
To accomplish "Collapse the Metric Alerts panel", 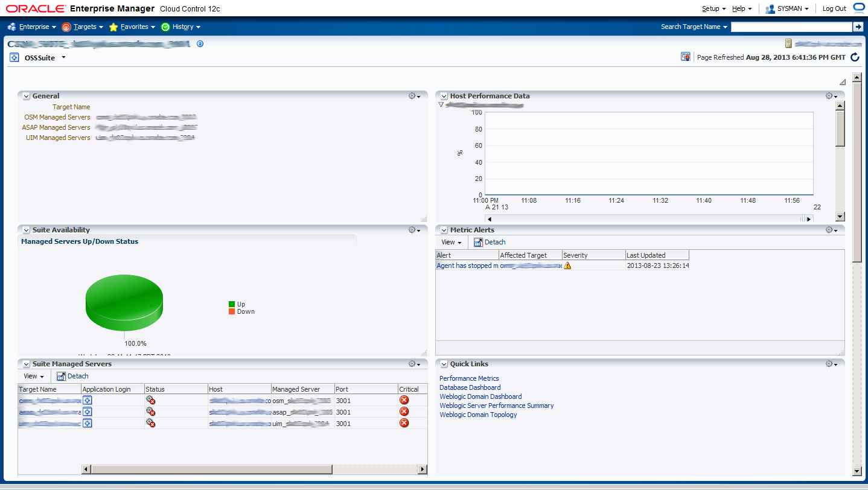I will (444, 230).
